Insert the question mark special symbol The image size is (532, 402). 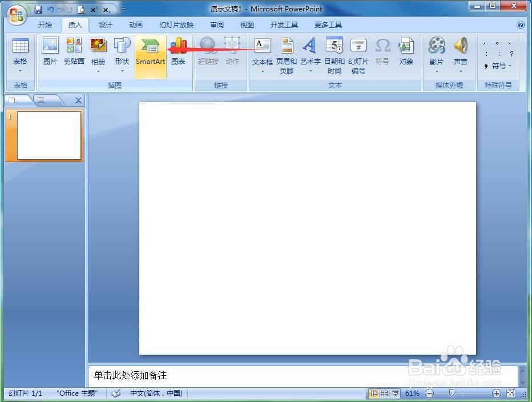click(511, 54)
